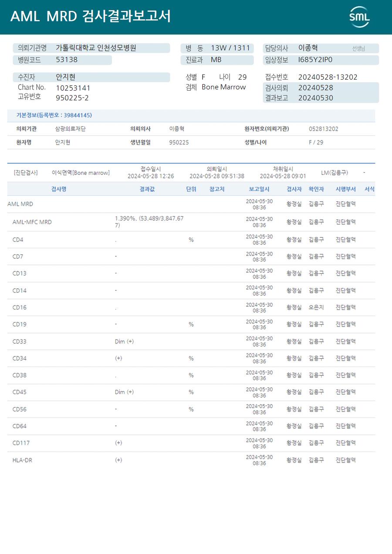Select the receipt time 2024-05-28 12:26
The width and height of the screenshot is (392, 554).
[151, 176]
